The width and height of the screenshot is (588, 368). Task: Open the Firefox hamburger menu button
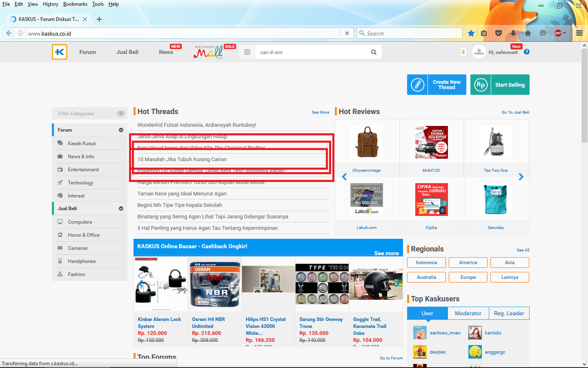point(579,33)
